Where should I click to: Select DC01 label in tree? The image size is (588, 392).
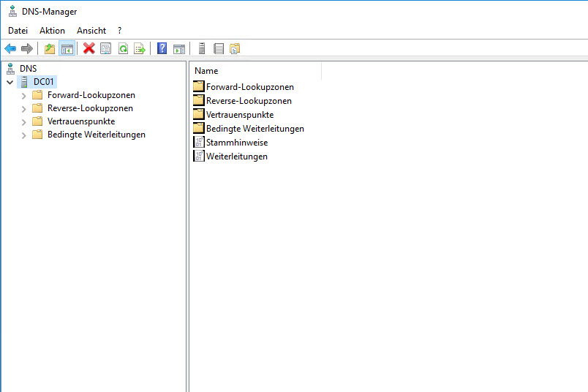43,82
